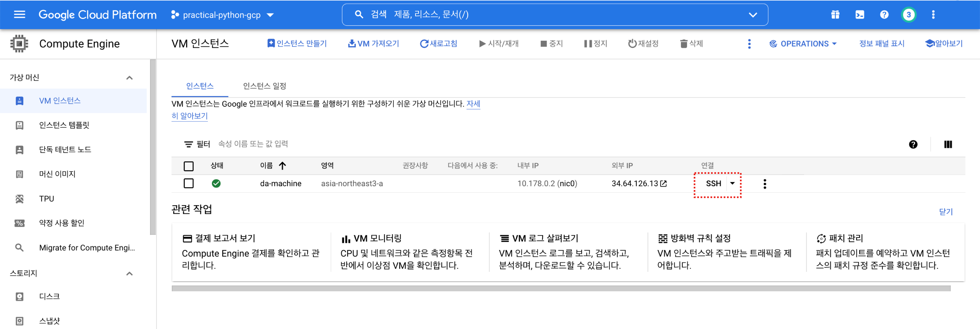Click the column display options icon
Viewport: 980px width, 329px height.
point(948,144)
